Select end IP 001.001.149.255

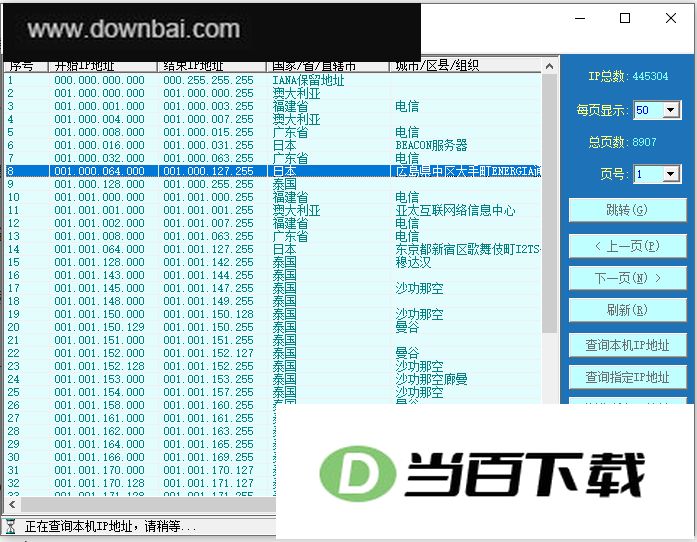[208, 301]
